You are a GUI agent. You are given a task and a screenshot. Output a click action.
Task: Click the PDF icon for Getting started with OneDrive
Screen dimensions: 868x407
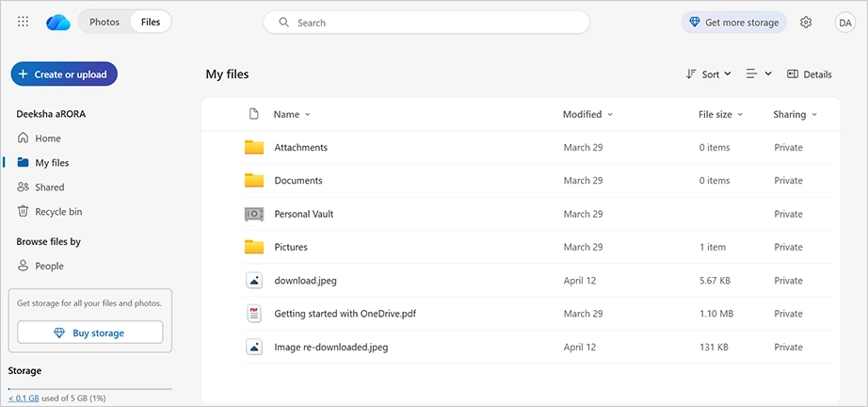[254, 314]
